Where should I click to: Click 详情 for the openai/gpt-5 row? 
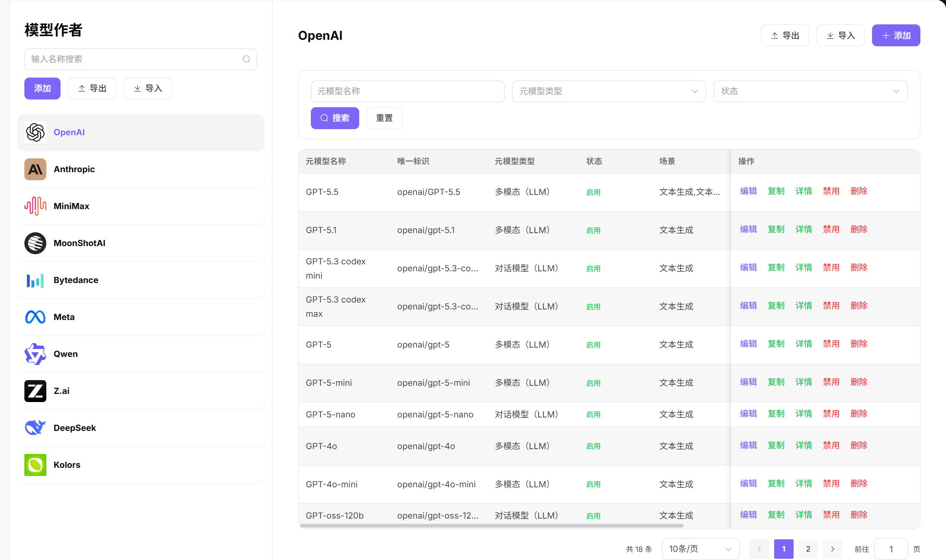[804, 344]
